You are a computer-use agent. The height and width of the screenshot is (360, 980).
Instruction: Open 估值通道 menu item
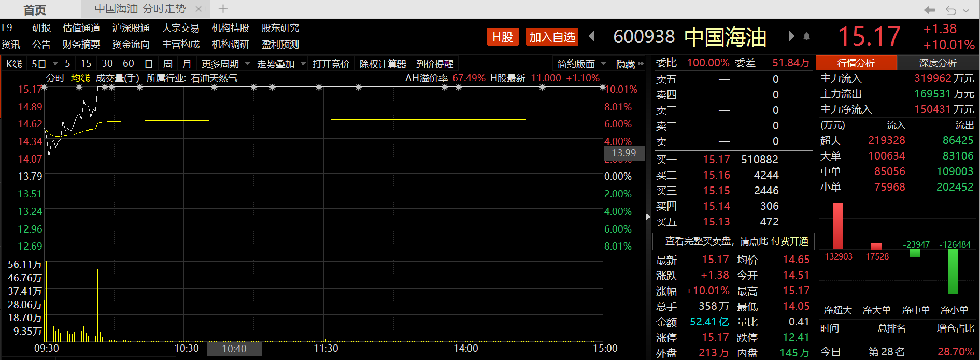coord(81,28)
